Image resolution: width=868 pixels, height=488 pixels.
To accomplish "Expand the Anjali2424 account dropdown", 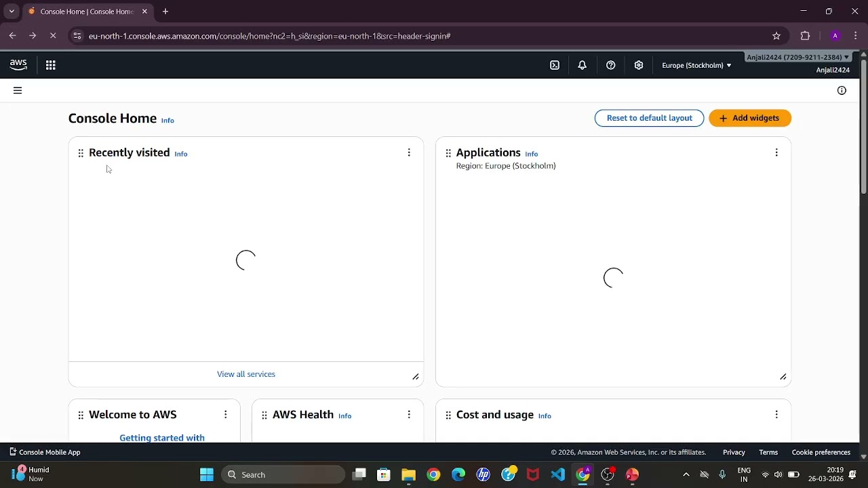I will (798, 57).
